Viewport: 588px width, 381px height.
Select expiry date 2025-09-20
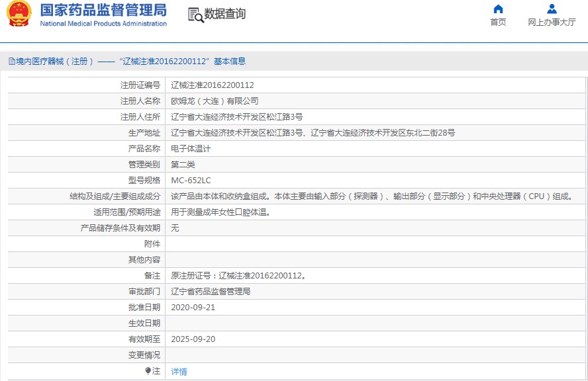point(193,339)
